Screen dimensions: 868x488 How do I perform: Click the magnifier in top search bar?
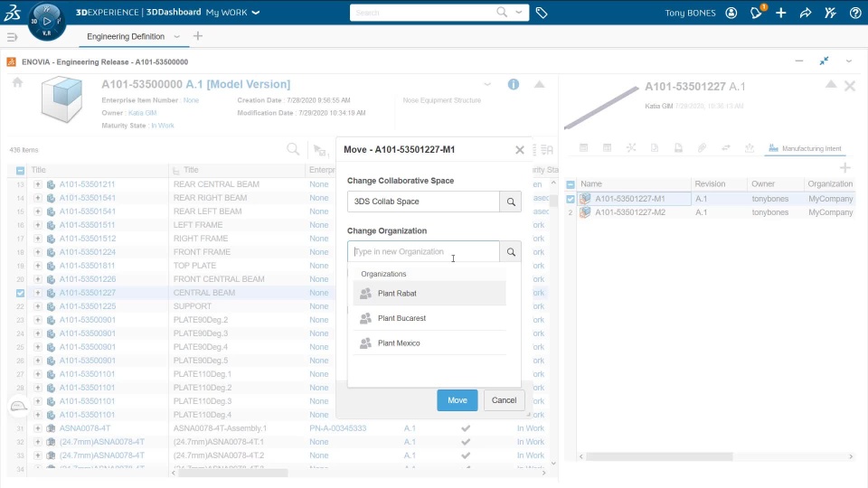point(502,12)
